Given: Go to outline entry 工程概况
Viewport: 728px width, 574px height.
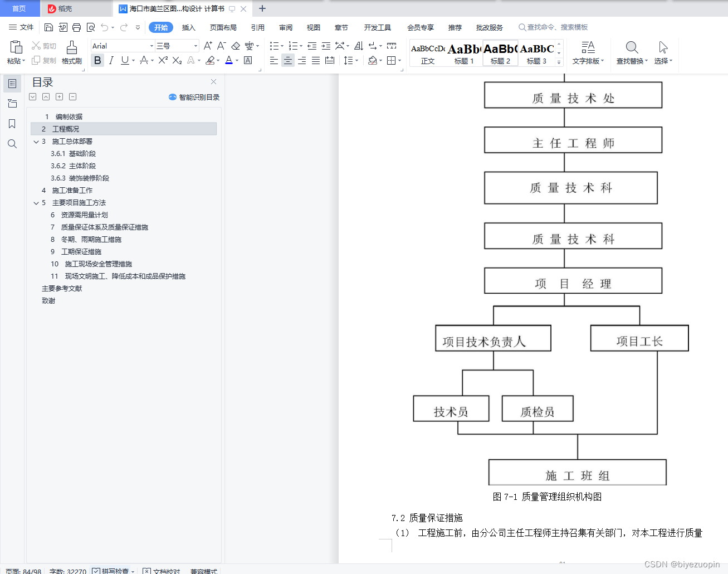Looking at the screenshot, I should coord(123,129).
